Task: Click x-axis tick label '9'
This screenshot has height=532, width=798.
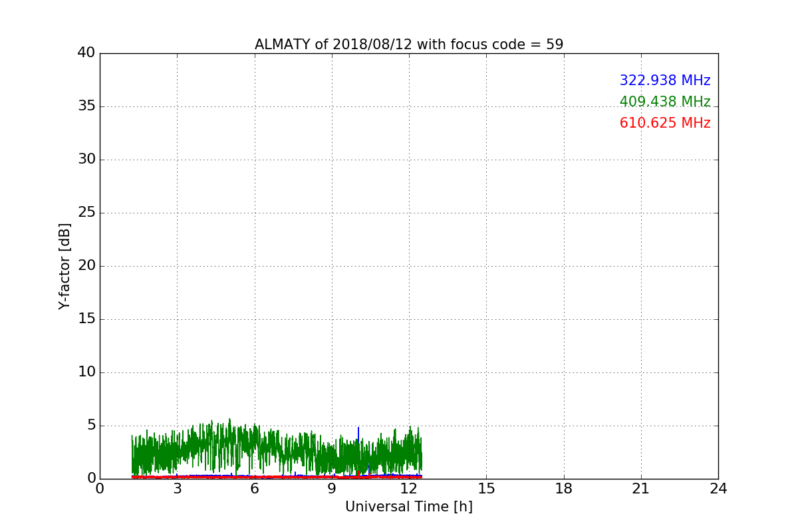Action: [x=332, y=489]
